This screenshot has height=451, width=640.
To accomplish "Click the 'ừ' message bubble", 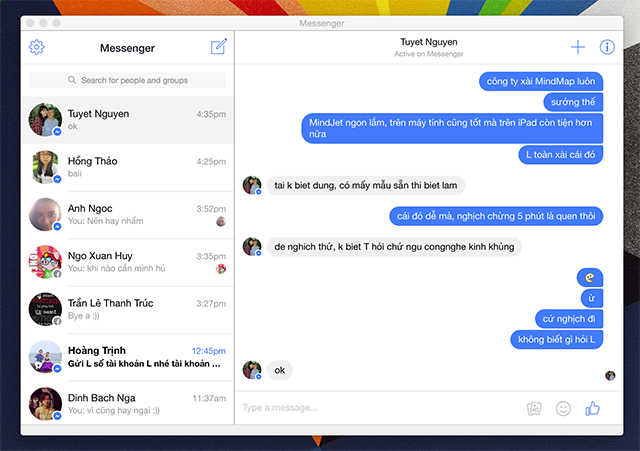I will tap(591, 298).
